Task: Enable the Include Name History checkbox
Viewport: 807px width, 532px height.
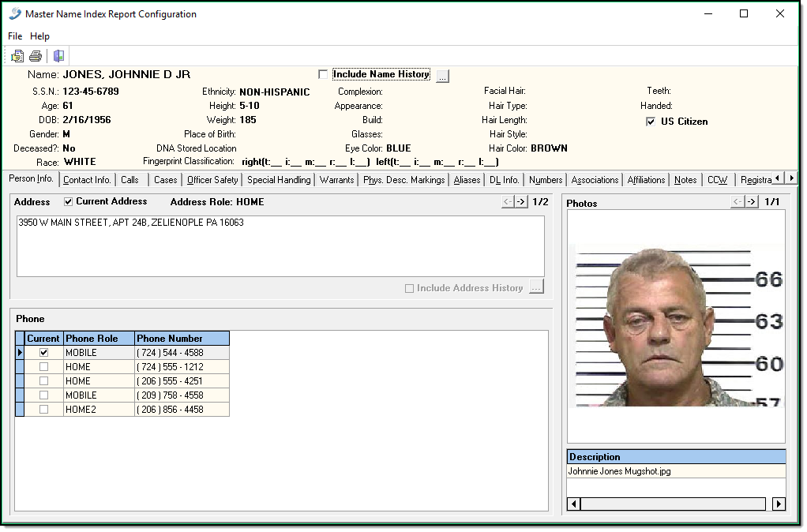Action: pos(323,75)
